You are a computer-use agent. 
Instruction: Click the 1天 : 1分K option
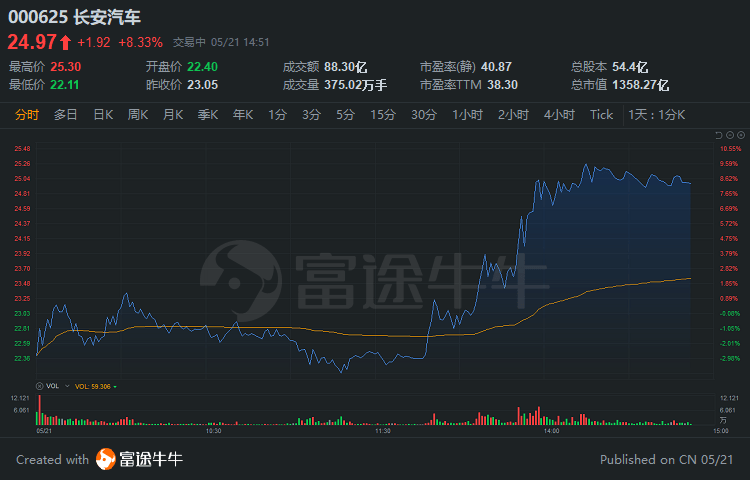(x=657, y=115)
